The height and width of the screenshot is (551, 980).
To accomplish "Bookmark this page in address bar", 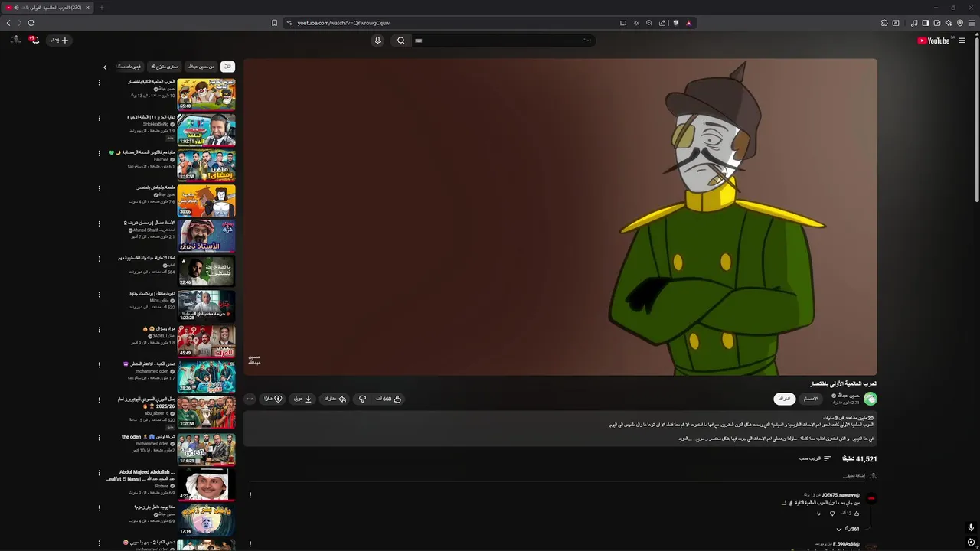I will point(274,23).
